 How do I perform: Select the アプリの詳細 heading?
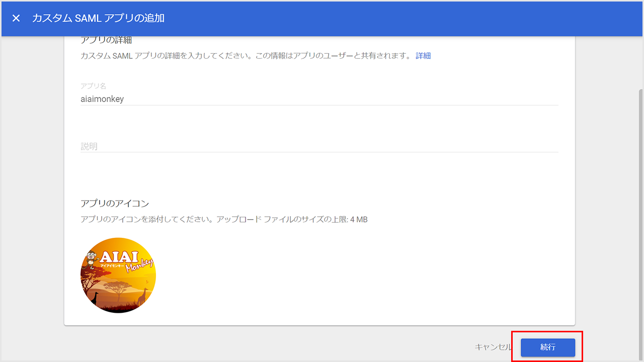[x=106, y=40]
